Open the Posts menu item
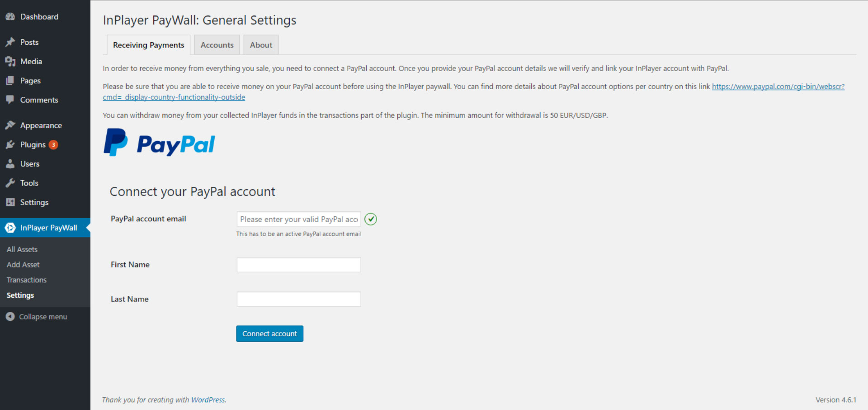This screenshot has width=868, height=410. 45,42
